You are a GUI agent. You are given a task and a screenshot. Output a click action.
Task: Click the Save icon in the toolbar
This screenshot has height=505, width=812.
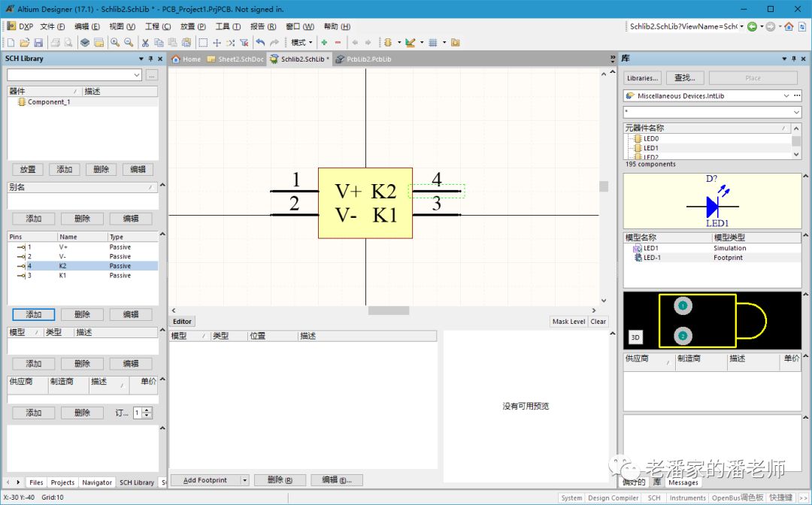click(x=38, y=43)
